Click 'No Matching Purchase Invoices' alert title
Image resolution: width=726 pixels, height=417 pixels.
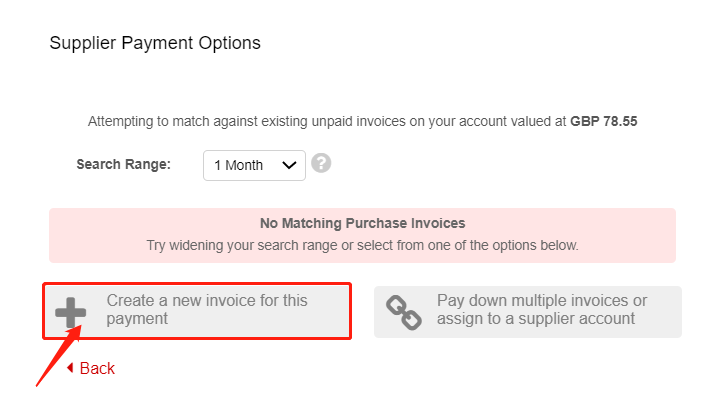tap(362, 224)
